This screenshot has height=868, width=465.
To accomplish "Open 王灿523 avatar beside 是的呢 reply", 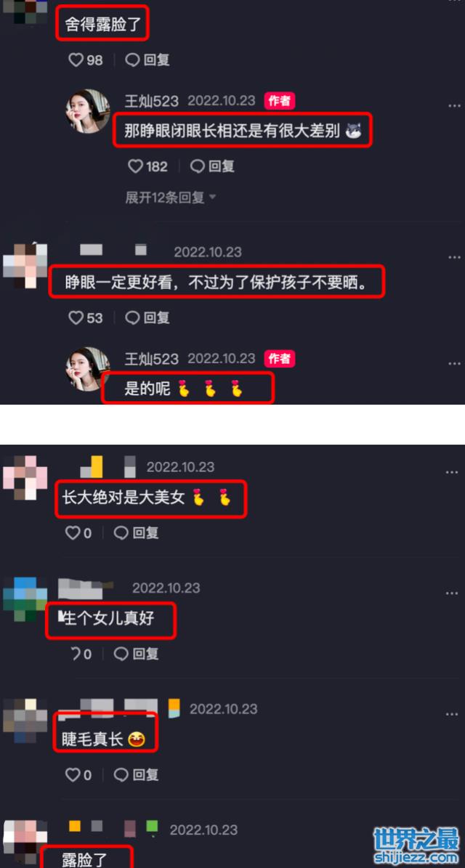I will pyautogui.click(x=87, y=369).
